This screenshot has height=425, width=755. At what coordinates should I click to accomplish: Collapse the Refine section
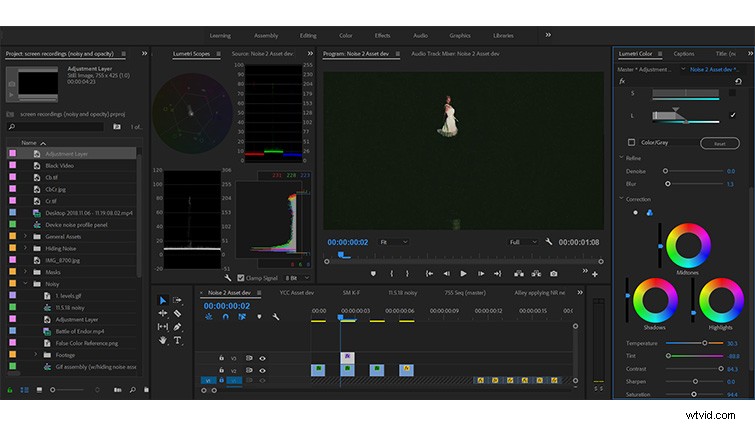click(621, 158)
